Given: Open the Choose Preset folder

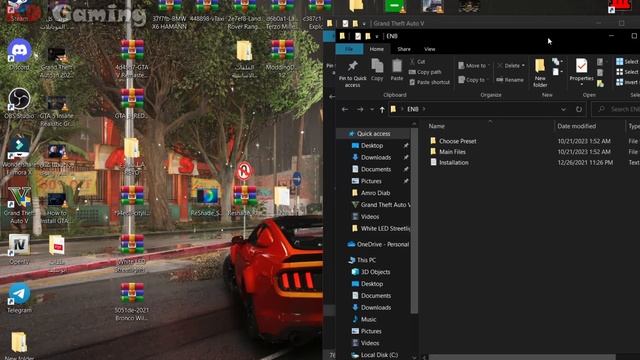Looking at the screenshot, I should [x=457, y=141].
